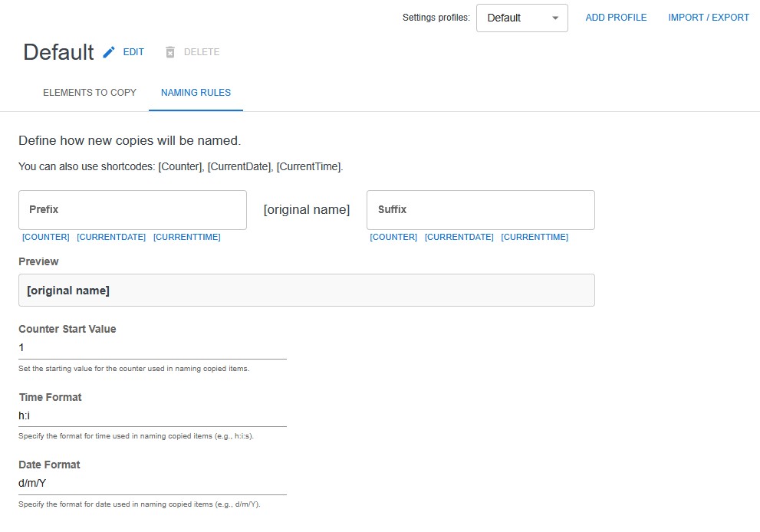Add [CURRENTDATE] shortcode to the Suffix field
Image resolution: width=760 pixels, height=532 pixels.
point(459,237)
